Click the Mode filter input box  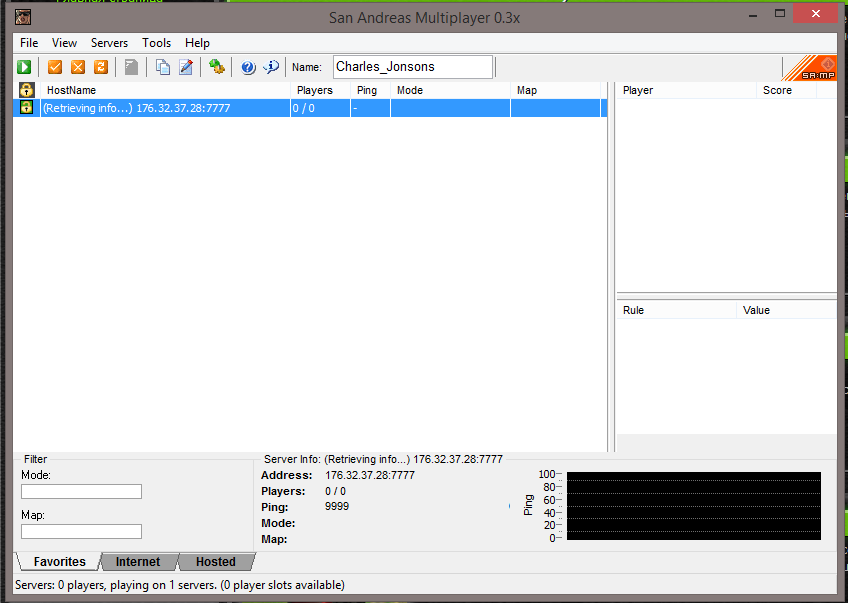pos(81,492)
